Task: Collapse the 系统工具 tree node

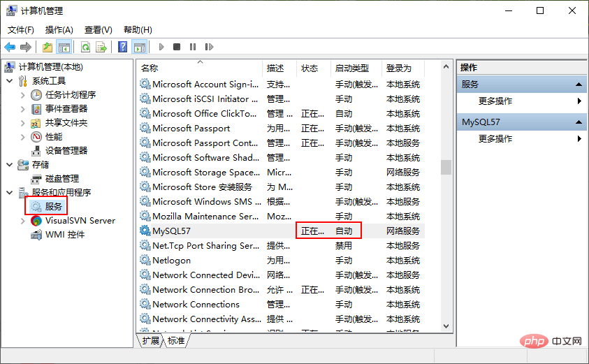Action: pos(10,81)
